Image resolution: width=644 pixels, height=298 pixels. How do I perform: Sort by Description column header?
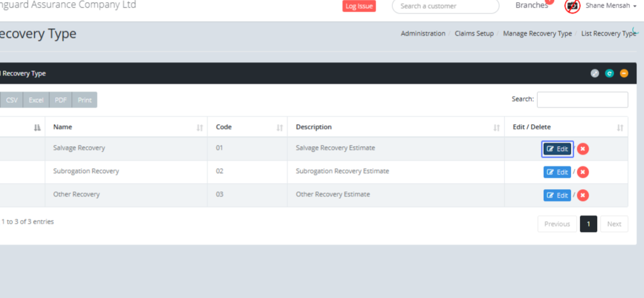pos(496,128)
